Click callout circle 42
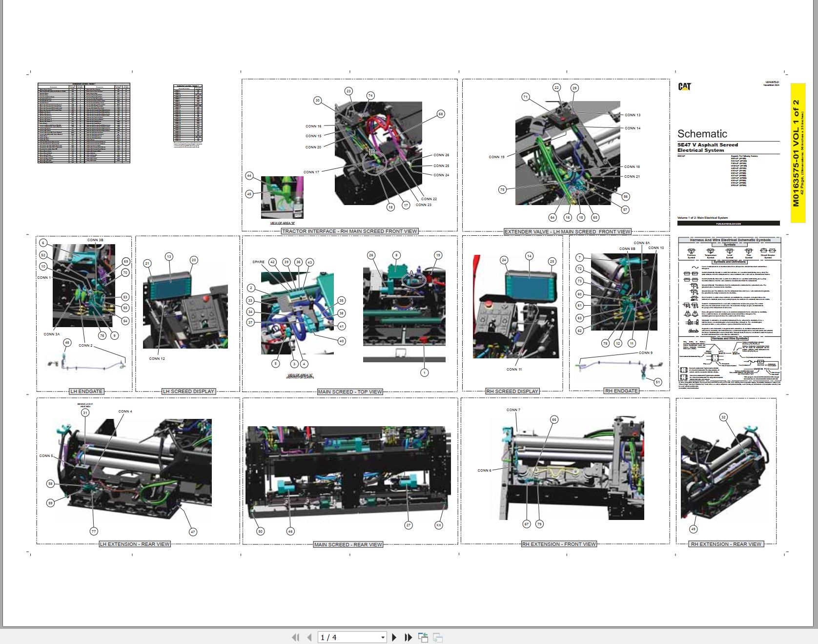818x644 pixels. [272, 262]
